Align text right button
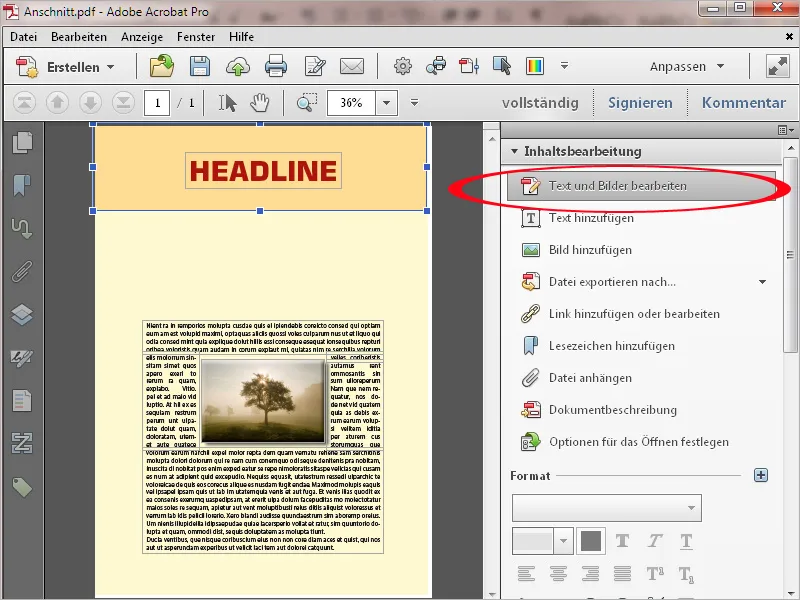The image size is (800, 600). pos(590,573)
